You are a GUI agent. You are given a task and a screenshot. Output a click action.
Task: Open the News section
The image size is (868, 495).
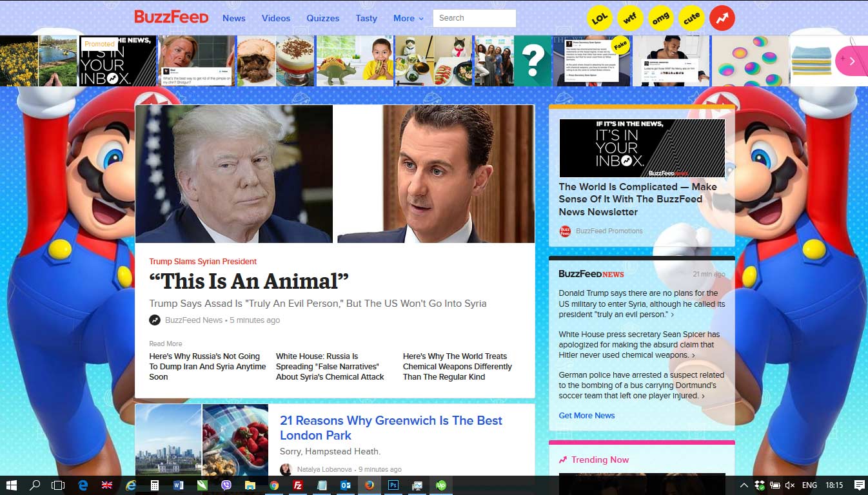click(x=233, y=18)
